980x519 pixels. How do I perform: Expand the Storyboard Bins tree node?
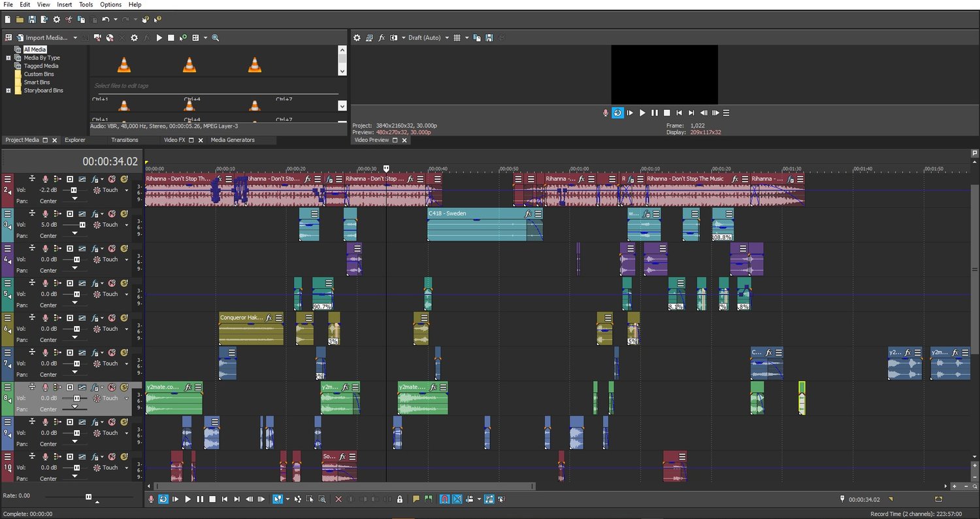(8, 90)
